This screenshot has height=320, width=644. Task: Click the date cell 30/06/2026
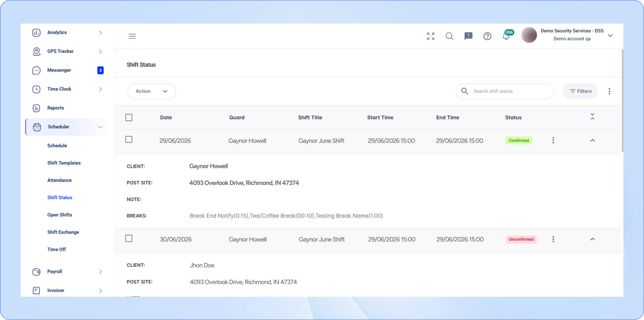[x=176, y=239]
